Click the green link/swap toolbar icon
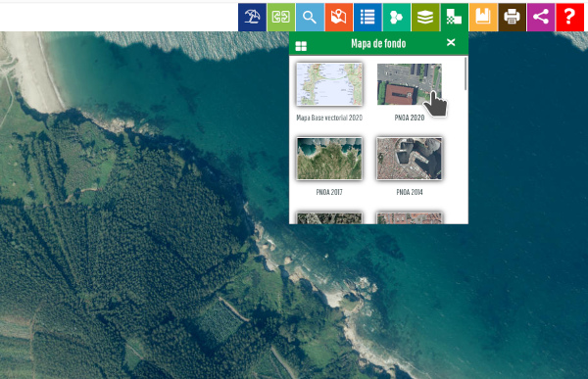Image resolution: width=588 pixels, height=379 pixels. point(281,18)
